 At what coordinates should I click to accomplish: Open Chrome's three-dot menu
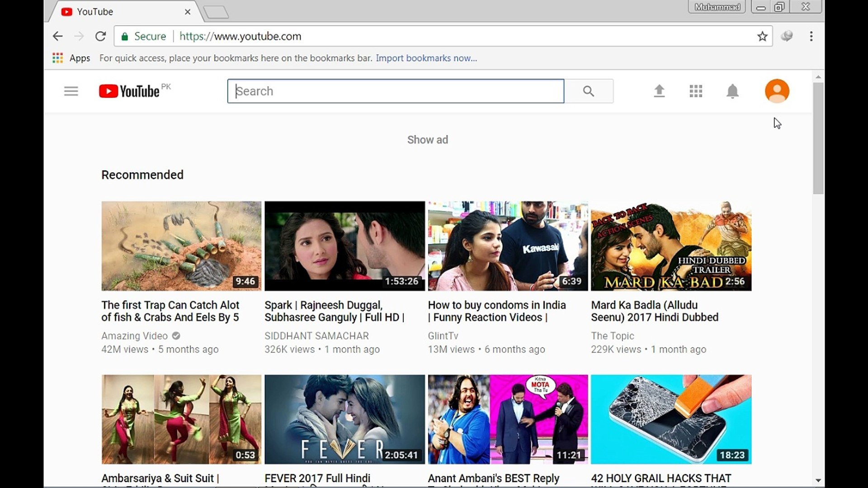click(x=811, y=36)
